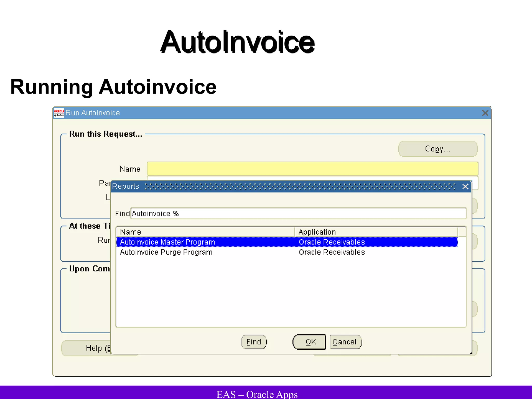Click the yellow Name input field
Viewport: 532px width, 399px height.
(312, 169)
